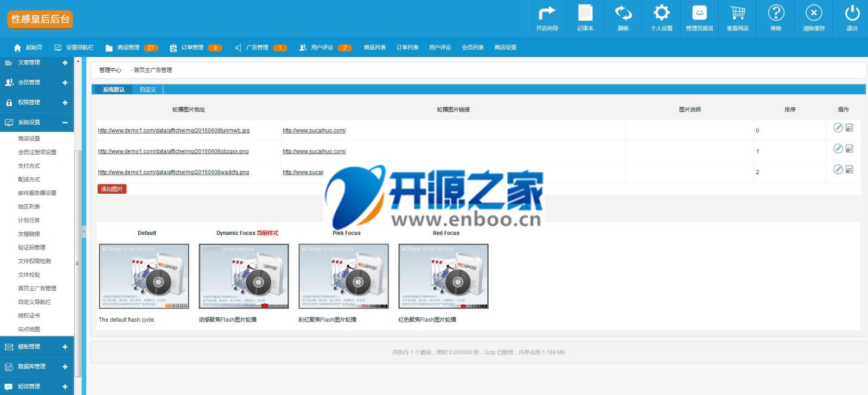868x395 pixels.
Task: Edit the row for 20150608tunmwb.jpg
Action: click(x=838, y=128)
